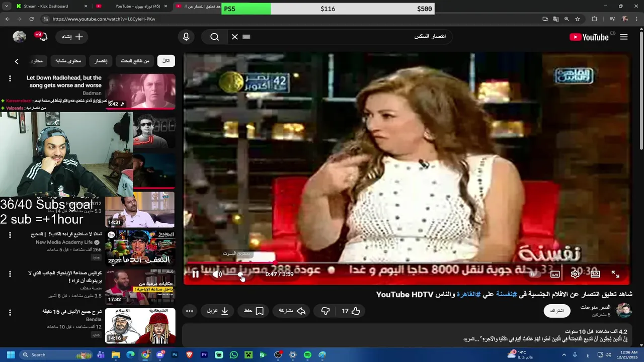Download video using تنزيل button
Screen dimensions: 644x362
click(x=218, y=311)
